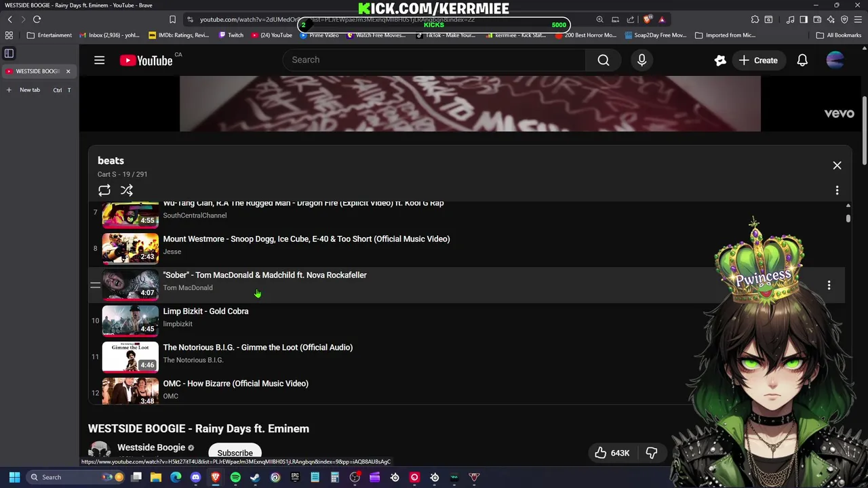Open a New tab
The image size is (868, 488).
pyautogui.click(x=29, y=90)
